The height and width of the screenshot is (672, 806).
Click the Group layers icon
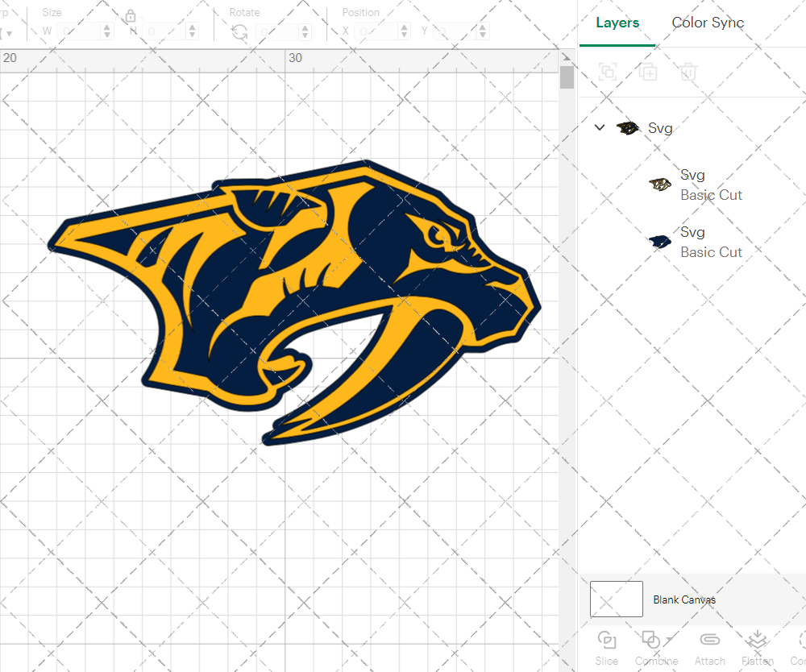pos(608,72)
